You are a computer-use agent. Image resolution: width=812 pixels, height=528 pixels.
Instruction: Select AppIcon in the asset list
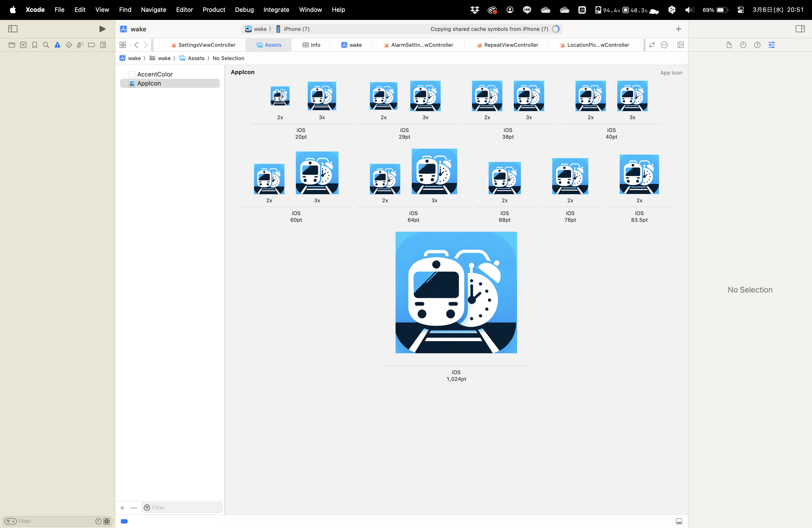coord(170,83)
